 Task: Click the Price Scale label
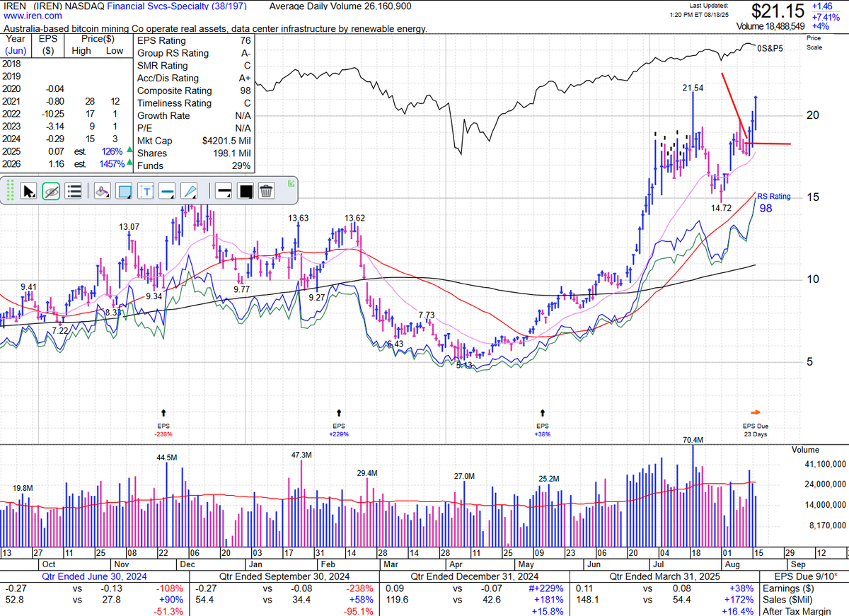814,42
